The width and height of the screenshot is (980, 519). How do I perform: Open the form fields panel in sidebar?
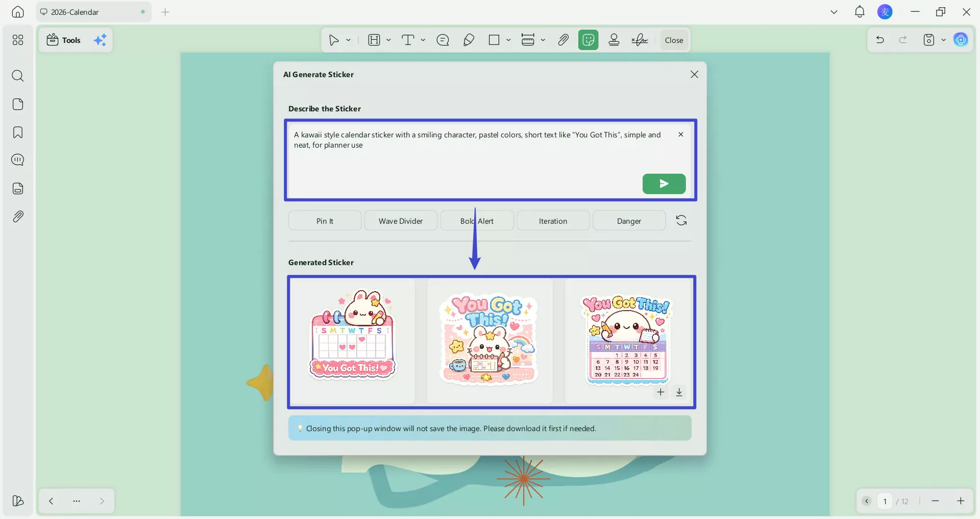pos(18,188)
